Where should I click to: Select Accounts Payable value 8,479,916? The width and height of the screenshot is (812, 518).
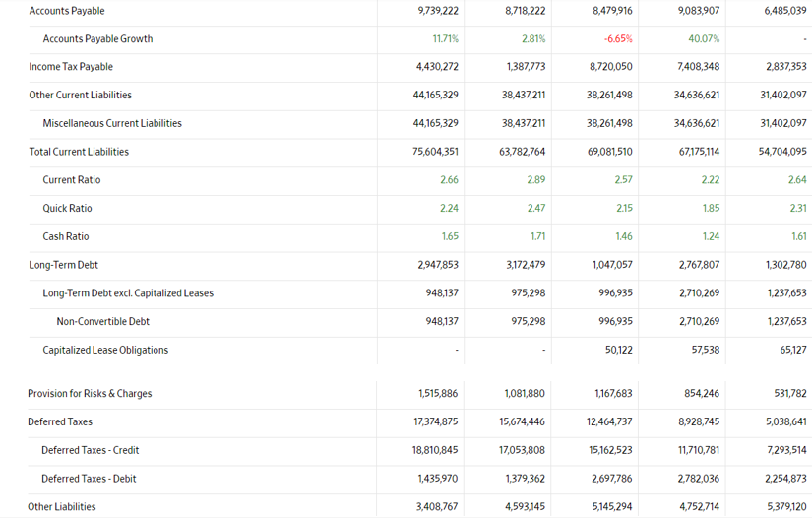point(612,11)
